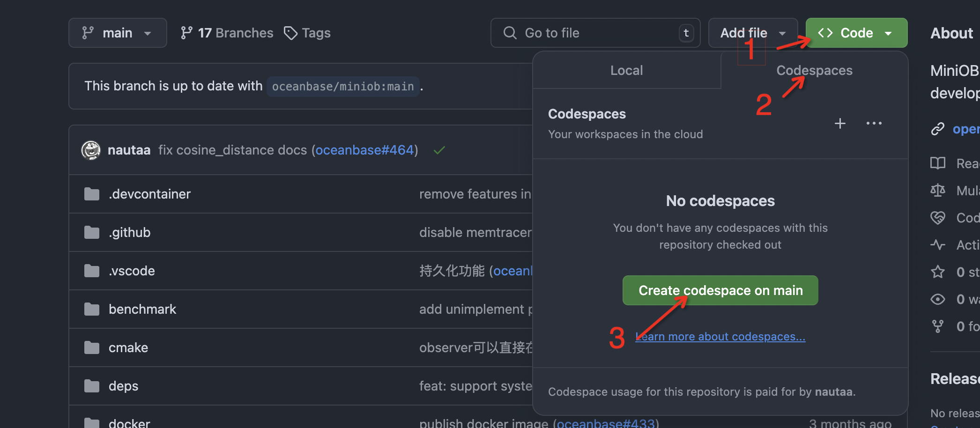980x428 pixels.
Task: Click the folder icon beside .vscode
Action: pos(92,271)
